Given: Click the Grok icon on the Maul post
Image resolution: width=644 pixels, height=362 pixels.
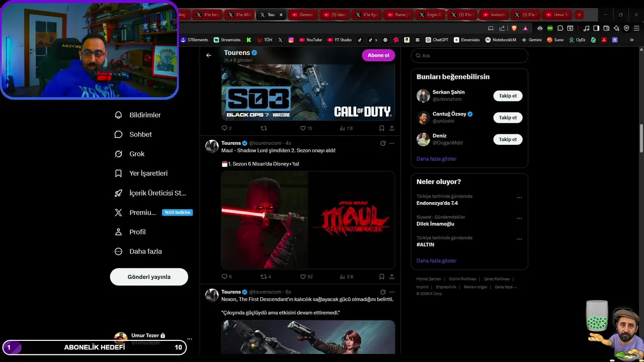Looking at the screenshot, I should (383, 143).
